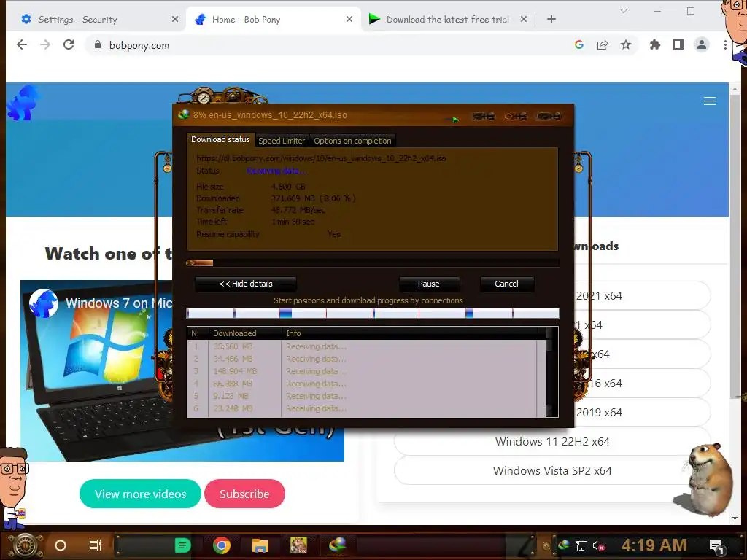Open the Options on completion tab
Screen dimensions: 747x560
coord(352,141)
